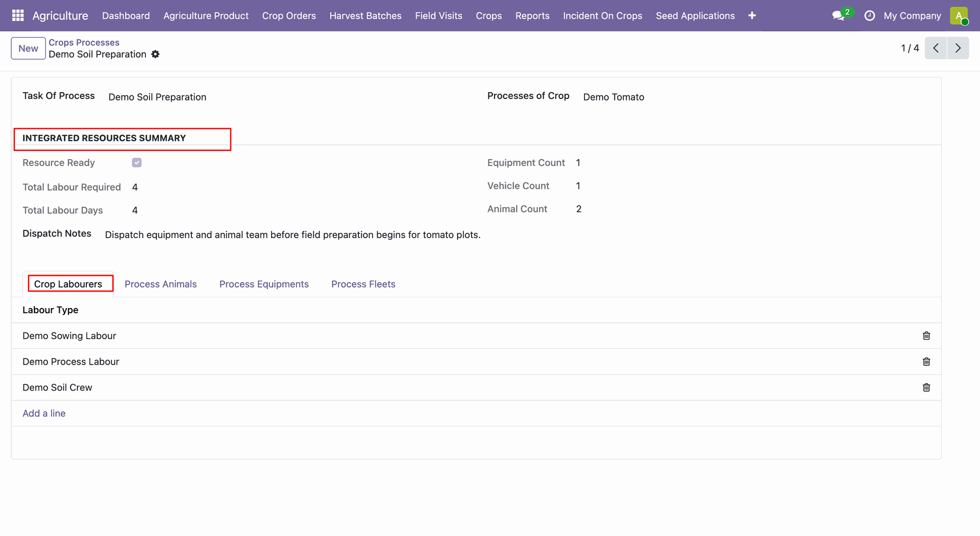Click the New button
980x536 pixels.
(x=28, y=48)
